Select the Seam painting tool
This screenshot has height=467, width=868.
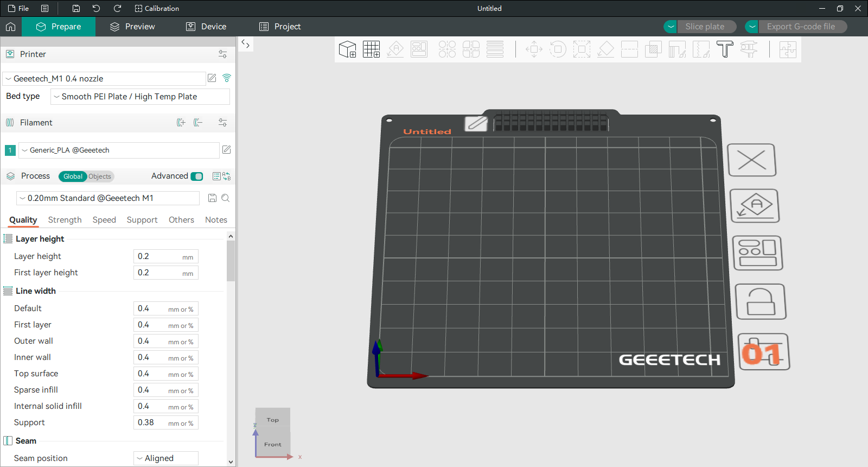pyautogui.click(x=701, y=49)
